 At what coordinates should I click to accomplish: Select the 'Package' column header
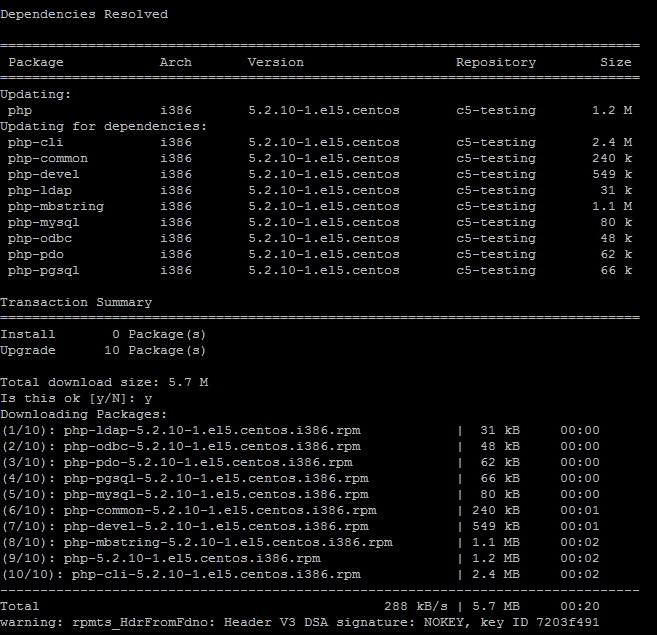coord(36,62)
